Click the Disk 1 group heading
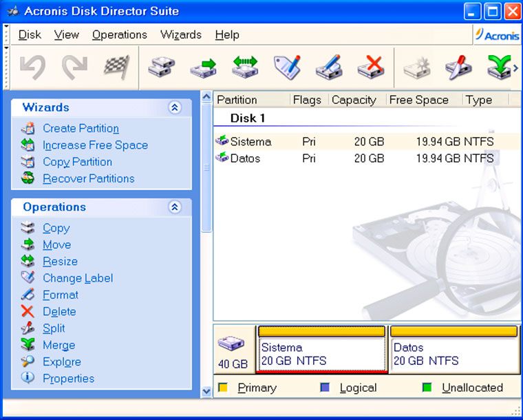This screenshot has height=420, width=523. point(248,118)
